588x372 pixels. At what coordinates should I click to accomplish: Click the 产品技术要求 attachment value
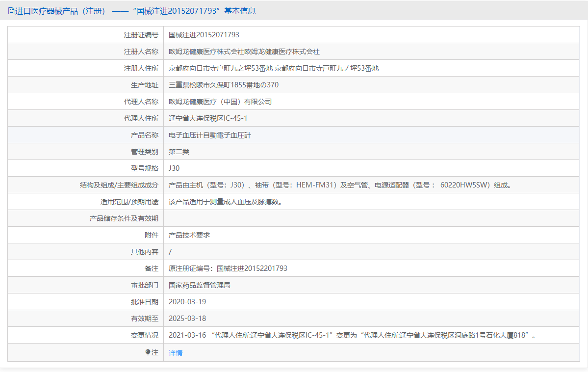[x=189, y=235]
